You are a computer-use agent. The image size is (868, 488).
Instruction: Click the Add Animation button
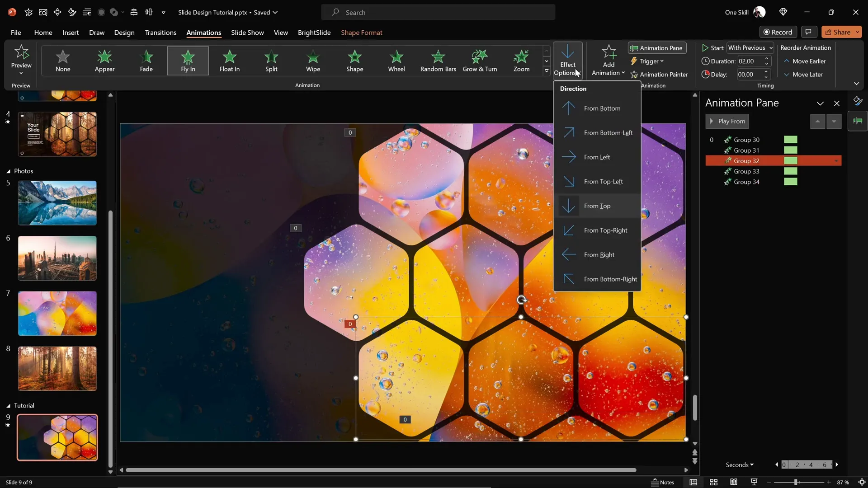(608, 60)
